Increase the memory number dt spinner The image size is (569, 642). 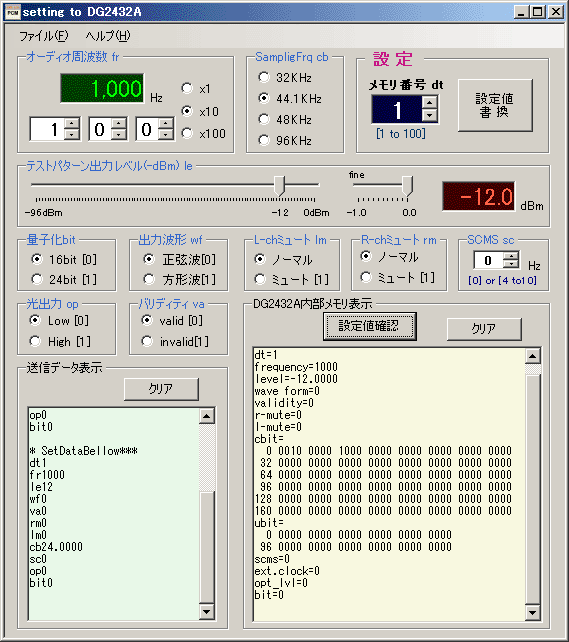(x=429, y=103)
